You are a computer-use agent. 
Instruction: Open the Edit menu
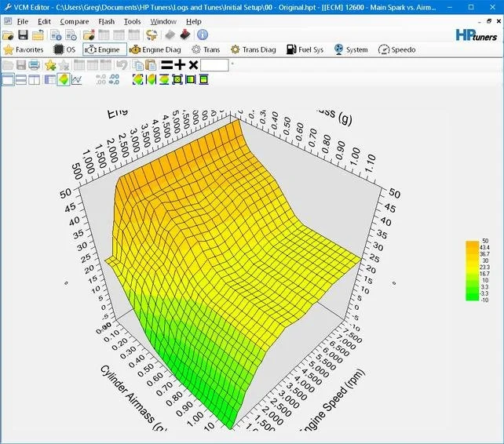click(x=44, y=22)
